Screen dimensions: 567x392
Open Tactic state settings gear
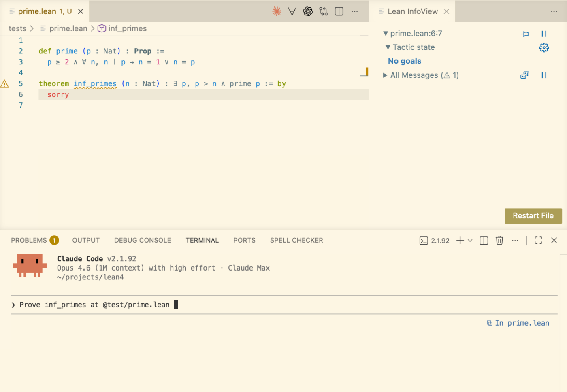[544, 48]
